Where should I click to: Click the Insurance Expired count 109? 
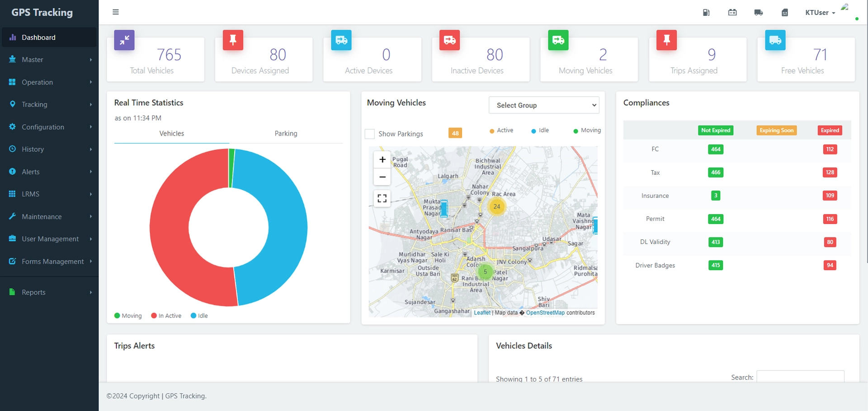(x=830, y=196)
